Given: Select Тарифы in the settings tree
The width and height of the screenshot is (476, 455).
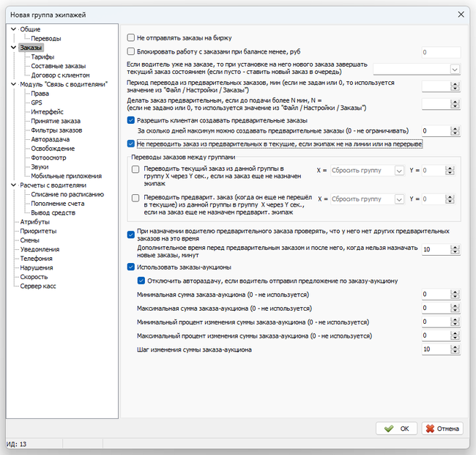Looking at the screenshot, I should click(x=42, y=56).
